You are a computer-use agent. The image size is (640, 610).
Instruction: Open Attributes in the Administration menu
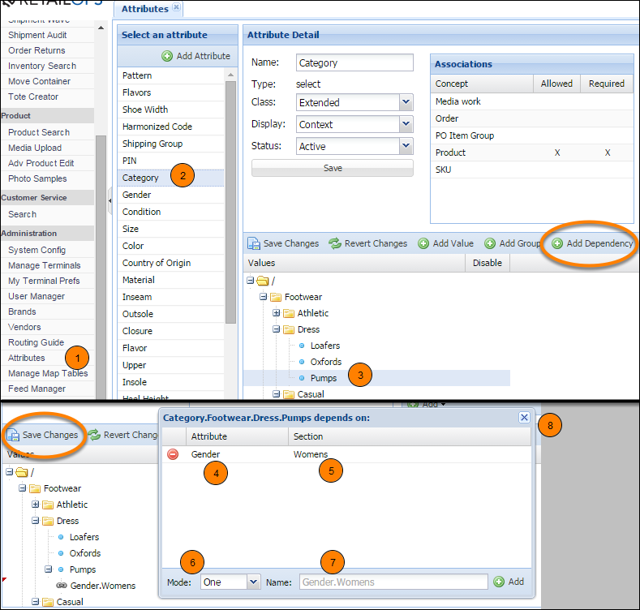[27, 358]
